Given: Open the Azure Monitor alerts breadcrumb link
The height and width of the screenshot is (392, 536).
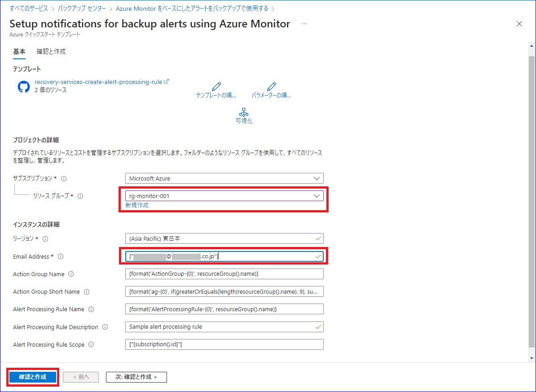Looking at the screenshot, I should point(192,9).
